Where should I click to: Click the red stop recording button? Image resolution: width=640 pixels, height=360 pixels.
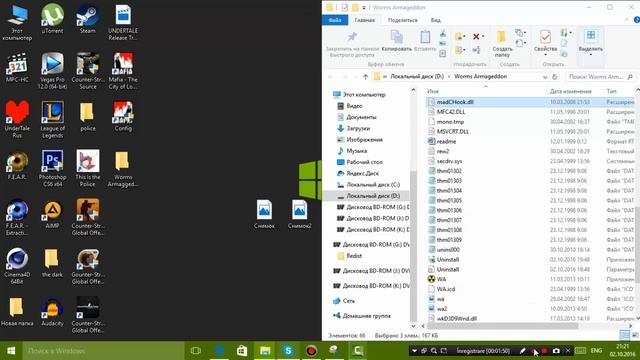[x=544, y=351]
